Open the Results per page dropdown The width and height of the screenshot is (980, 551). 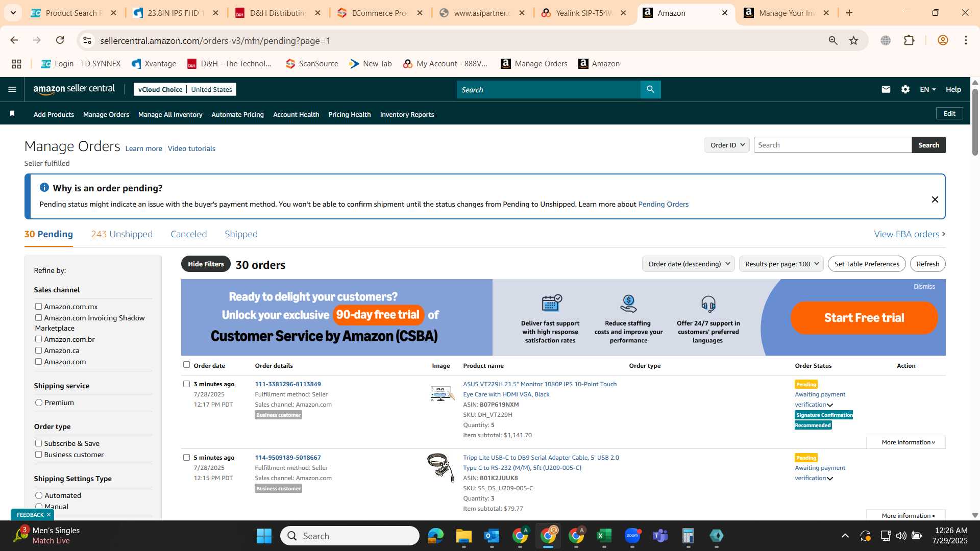tap(781, 264)
